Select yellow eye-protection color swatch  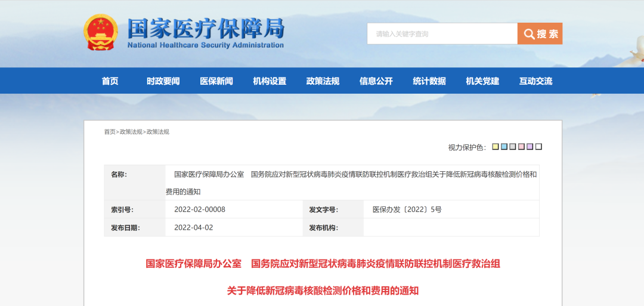pos(496,147)
